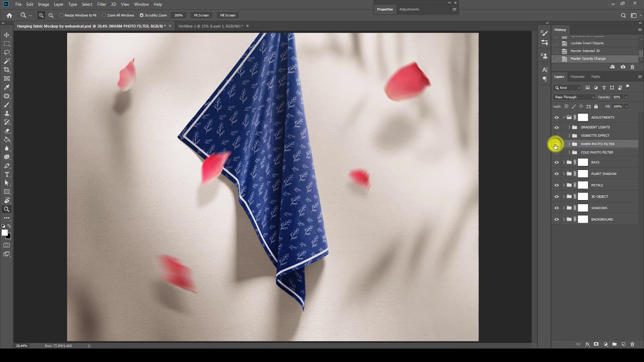Create new adjustment layer icon
Image resolution: width=644 pixels, height=362 pixels.
[605, 344]
